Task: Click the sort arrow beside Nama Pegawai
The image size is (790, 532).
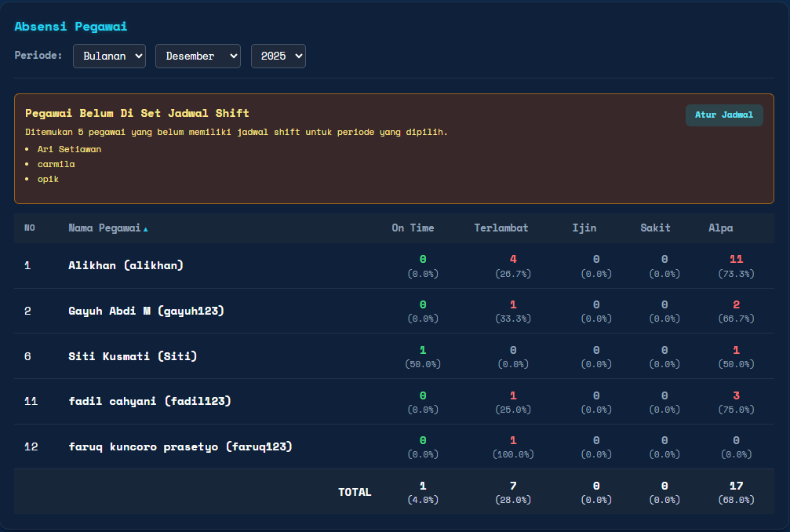Action: tap(145, 229)
